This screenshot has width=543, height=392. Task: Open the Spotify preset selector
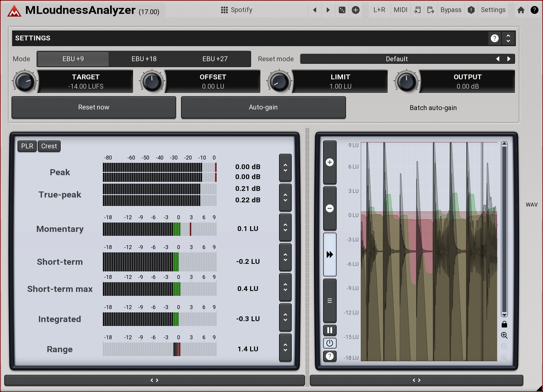pyautogui.click(x=237, y=10)
